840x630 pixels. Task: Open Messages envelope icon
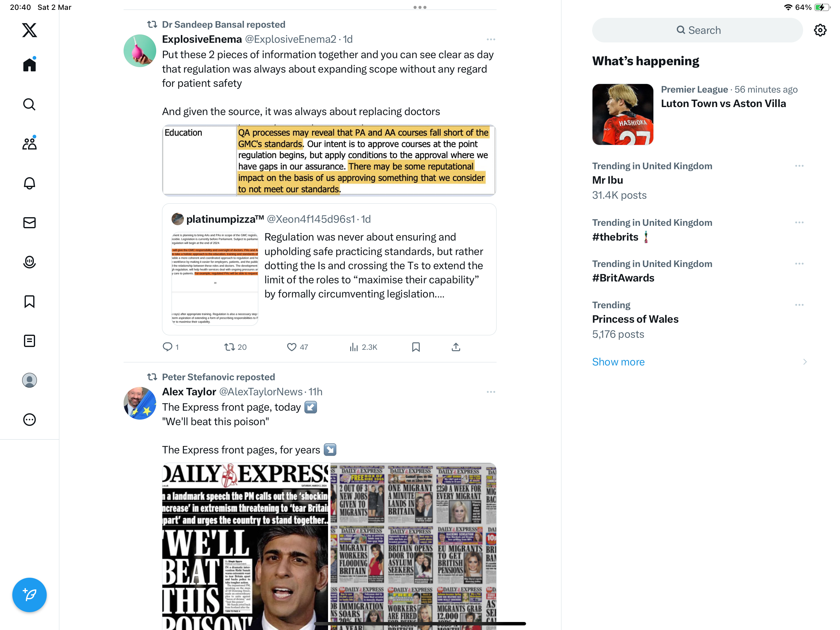(x=29, y=223)
